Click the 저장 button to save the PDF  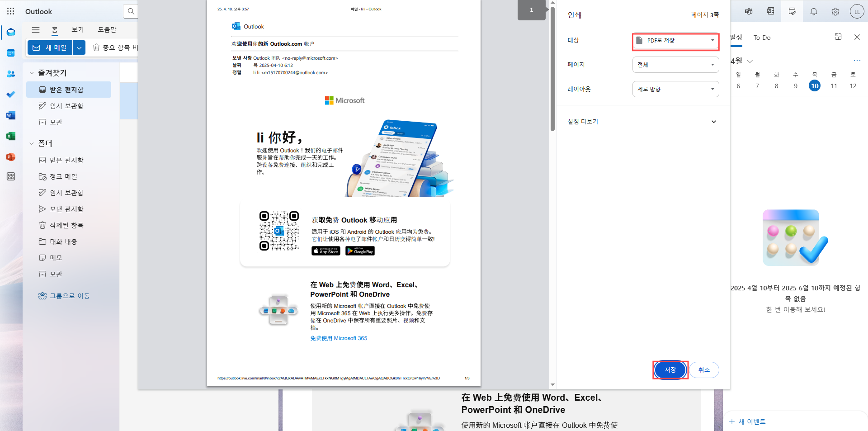(x=670, y=369)
